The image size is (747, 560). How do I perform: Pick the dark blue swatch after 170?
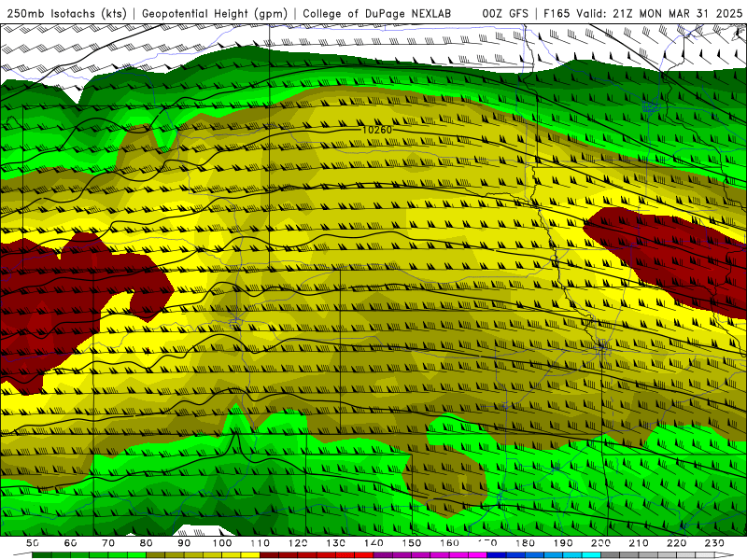(497, 555)
